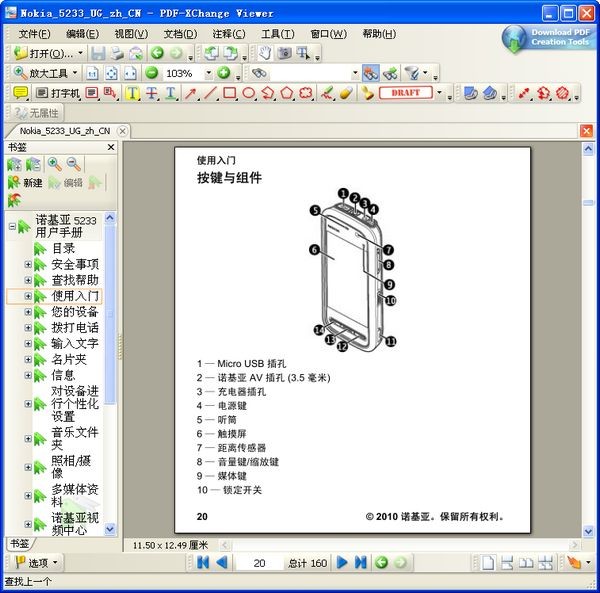Select the Cloud annotation tool
The image size is (600, 593).
click(x=306, y=93)
